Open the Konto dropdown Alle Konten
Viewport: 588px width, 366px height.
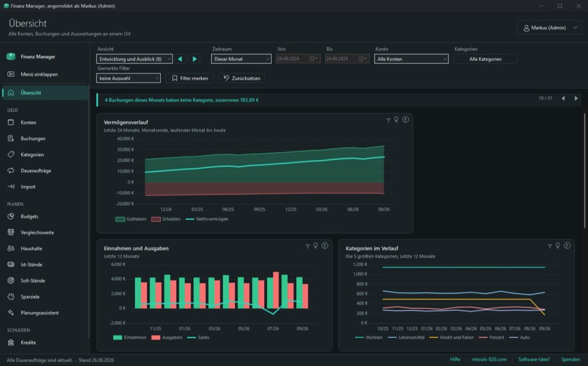tap(411, 59)
